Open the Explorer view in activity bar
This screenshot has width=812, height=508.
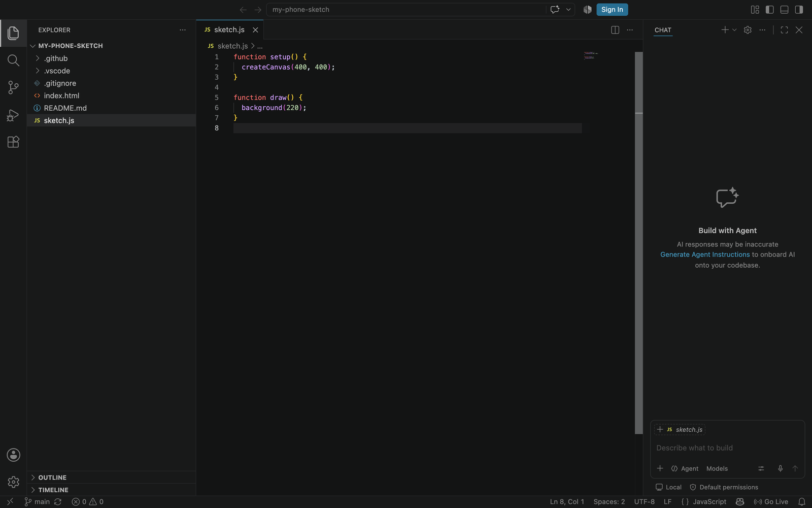(13, 33)
